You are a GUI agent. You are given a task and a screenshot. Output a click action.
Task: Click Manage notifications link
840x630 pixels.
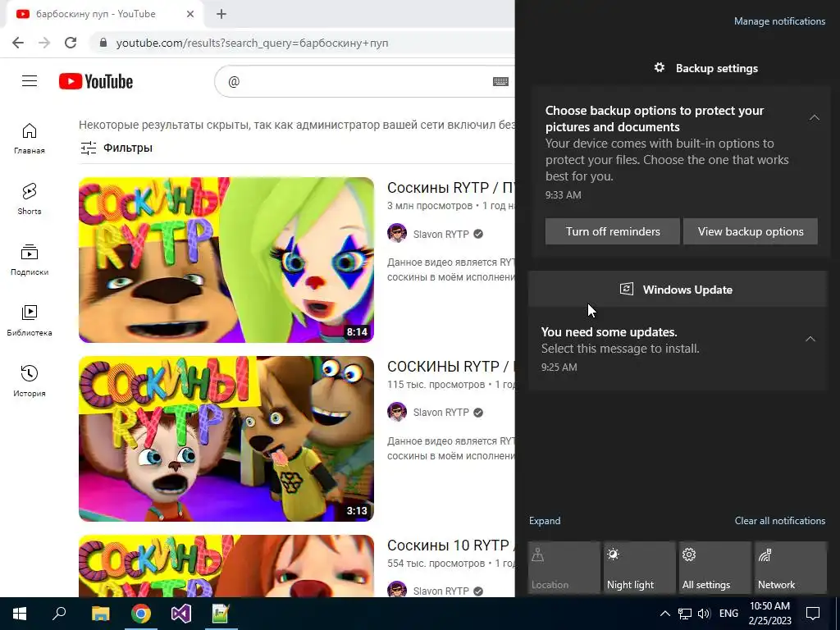pyautogui.click(x=779, y=21)
